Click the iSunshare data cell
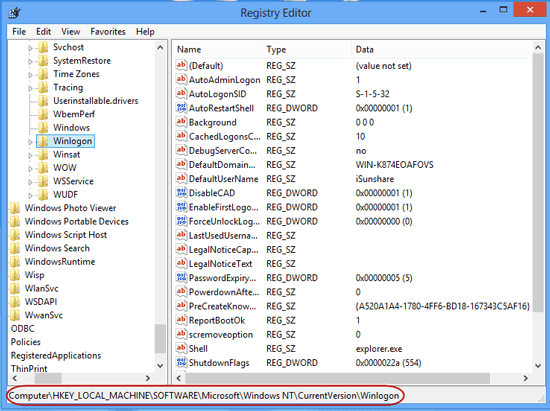This screenshot has height=411, width=550. pos(375,179)
